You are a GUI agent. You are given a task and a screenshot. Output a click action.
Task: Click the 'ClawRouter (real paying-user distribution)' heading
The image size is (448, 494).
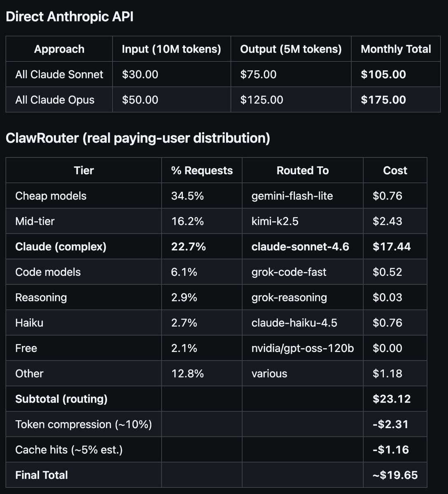point(138,138)
